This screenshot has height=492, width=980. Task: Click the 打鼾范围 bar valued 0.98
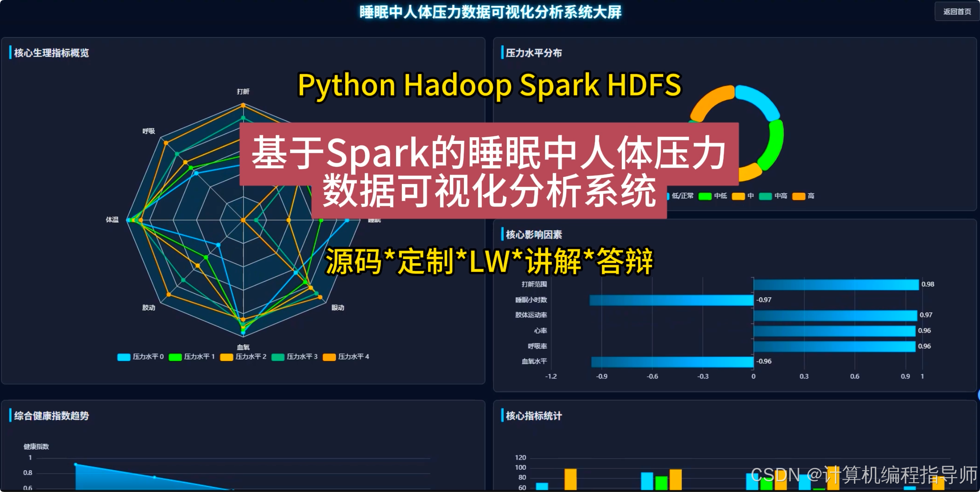pyautogui.click(x=836, y=284)
